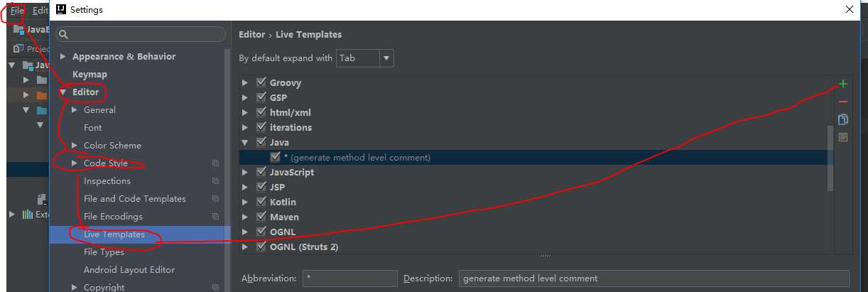Click the duplicate template copy icon
Image resolution: width=868 pixels, height=292 pixels.
click(843, 119)
